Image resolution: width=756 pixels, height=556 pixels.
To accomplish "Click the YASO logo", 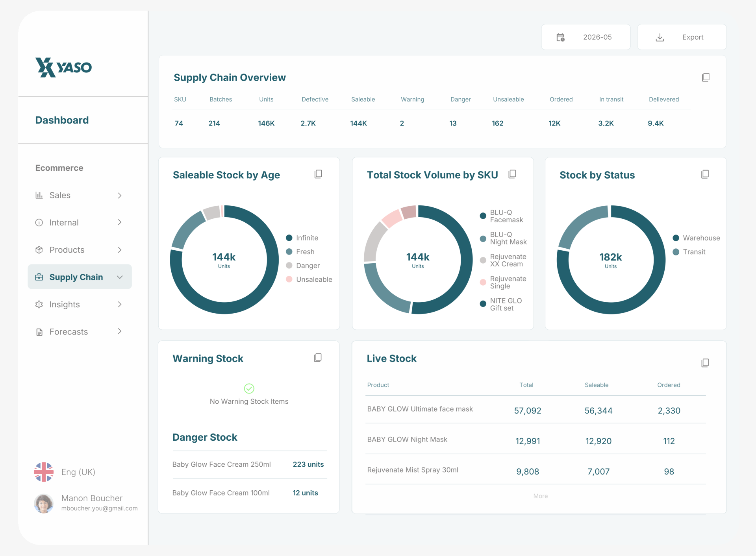I will (63, 67).
